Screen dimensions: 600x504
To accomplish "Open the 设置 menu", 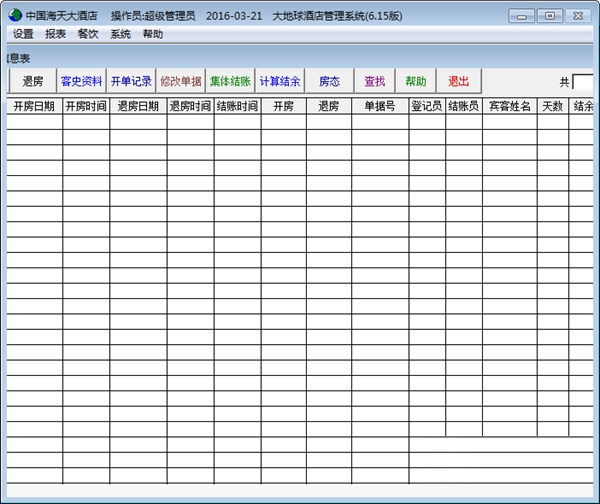I will [23, 34].
